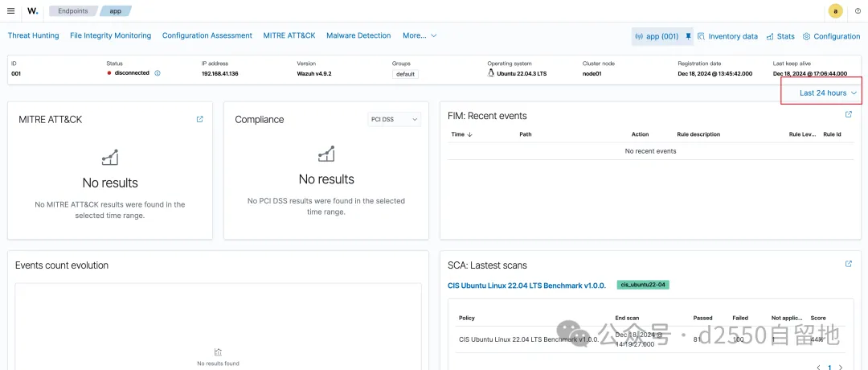Viewport: 868px width, 370px height.
Task: Expand the 'More...' modules menu
Action: coord(420,35)
